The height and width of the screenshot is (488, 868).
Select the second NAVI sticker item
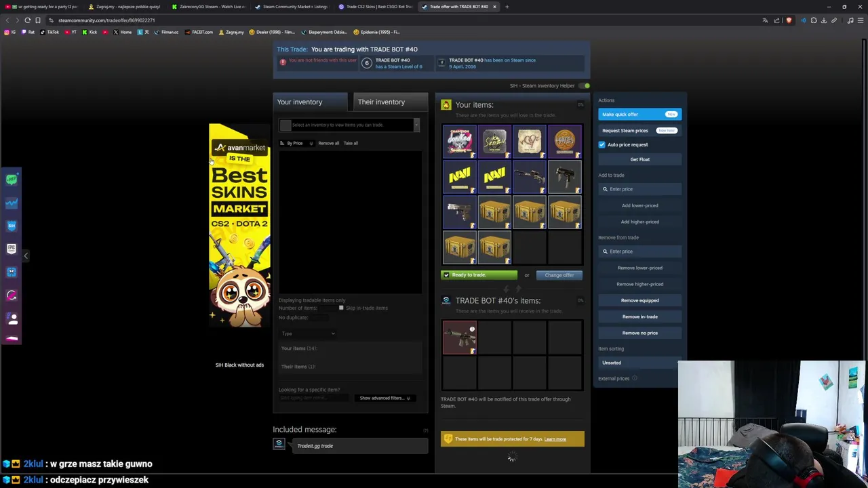[495, 178]
